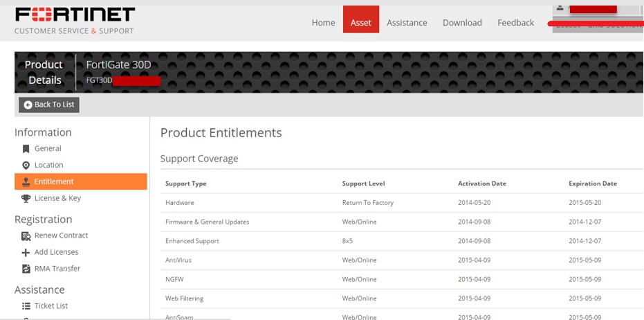The width and height of the screenshot is (644, 320).
Task: Click the Ticket List icon
Action: click(26, 306)
